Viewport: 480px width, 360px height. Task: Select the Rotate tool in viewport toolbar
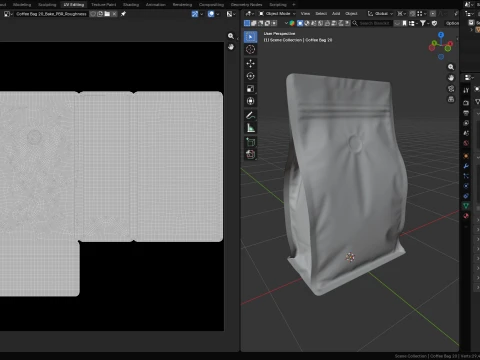point(251,76)
